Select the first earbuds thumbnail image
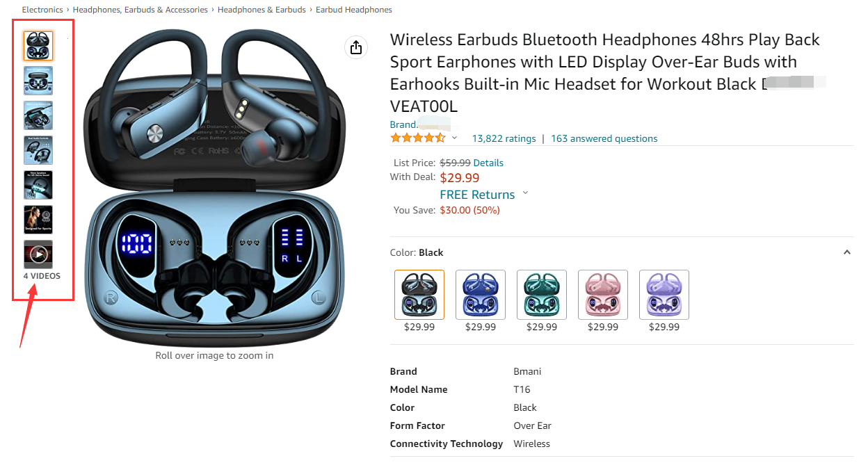This screenshot has height=463, width=868. 38,46
